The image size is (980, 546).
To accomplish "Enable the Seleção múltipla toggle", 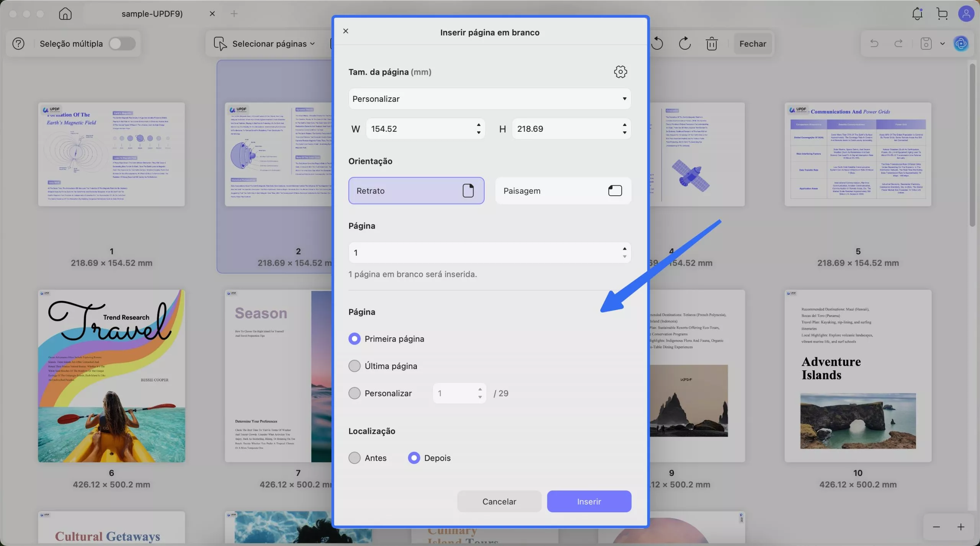I will tap(122, 43).
